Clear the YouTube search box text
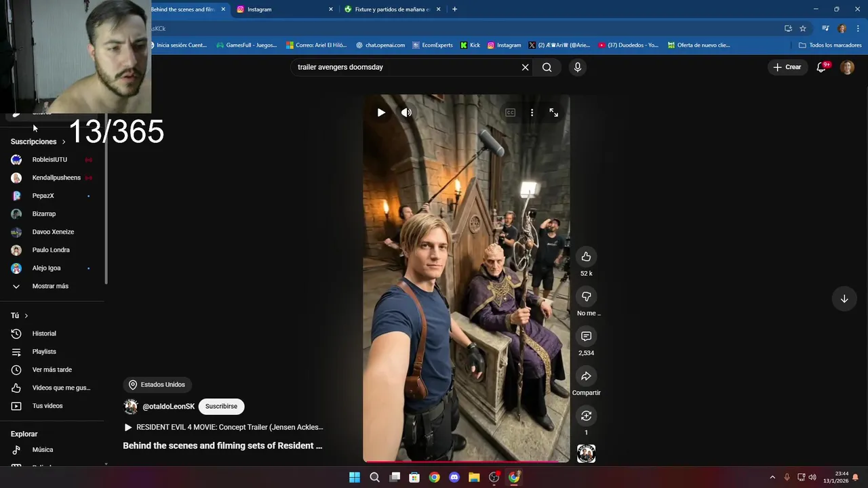The width and height of the screenshot is (868, 488). (x=525, y=67)
